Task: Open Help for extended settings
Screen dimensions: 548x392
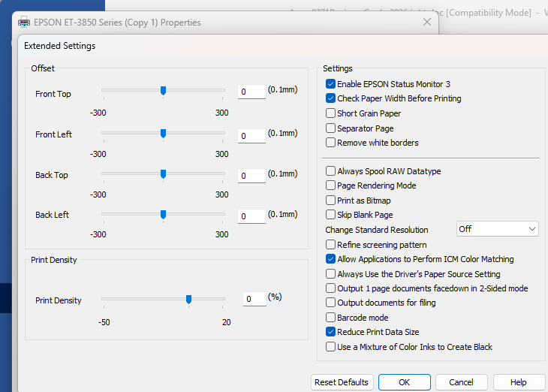Action: click(518, 382)
